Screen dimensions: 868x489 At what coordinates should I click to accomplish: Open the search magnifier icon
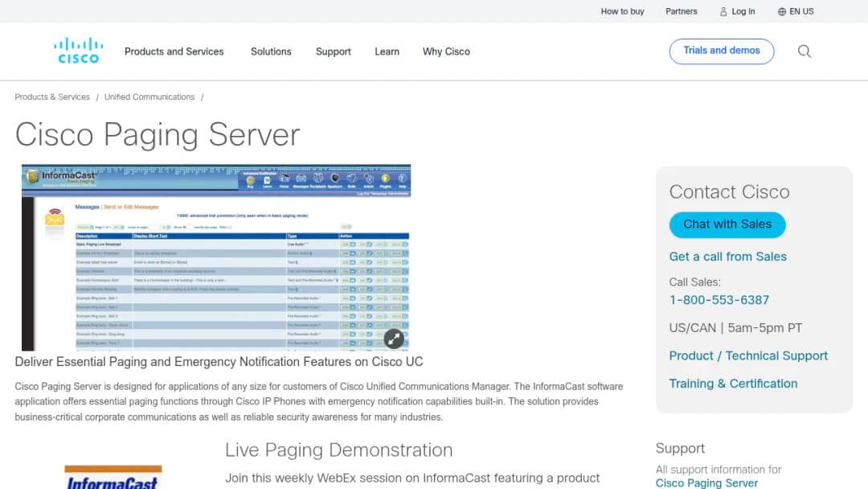click(805, 51)
